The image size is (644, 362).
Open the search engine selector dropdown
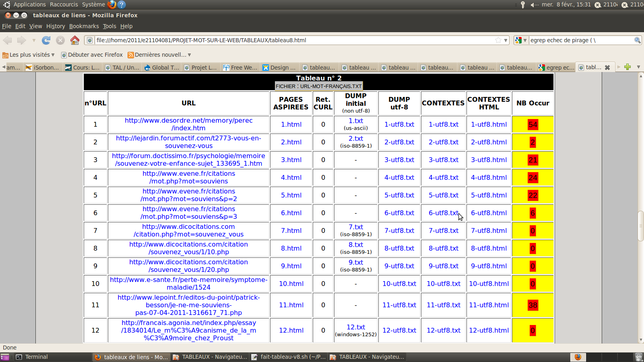(521, 40)
